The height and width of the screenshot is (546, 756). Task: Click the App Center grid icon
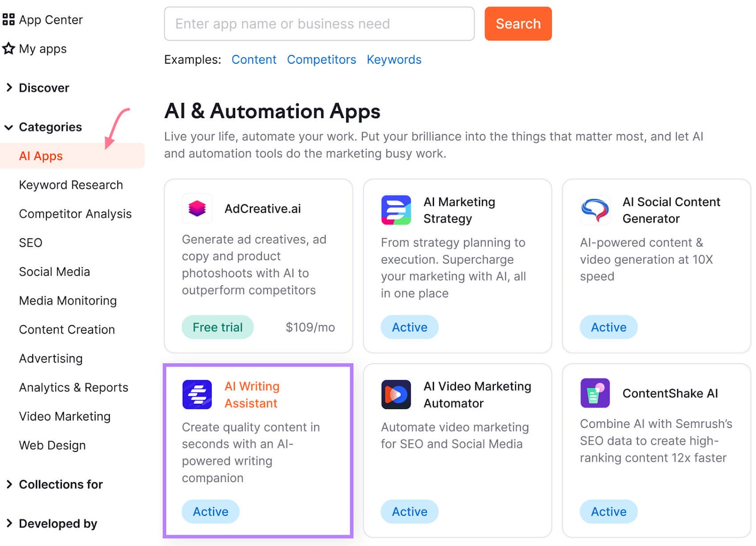pos(8,19)
